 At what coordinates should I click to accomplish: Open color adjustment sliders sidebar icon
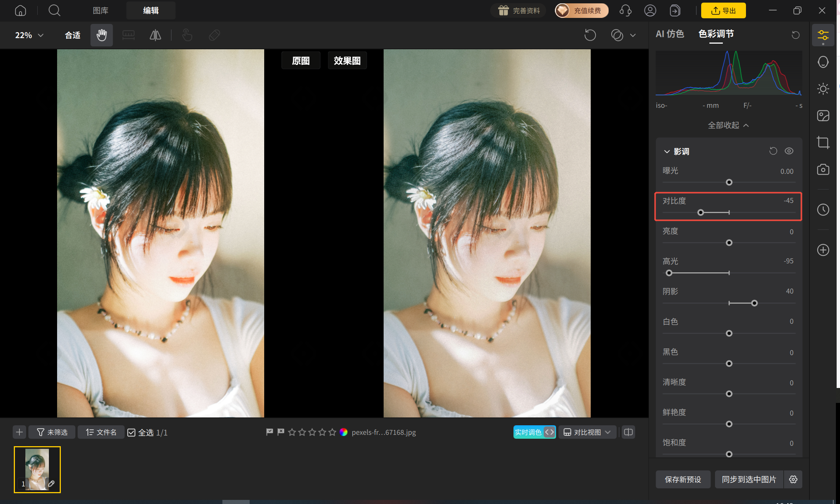click(x=823, y=35)
